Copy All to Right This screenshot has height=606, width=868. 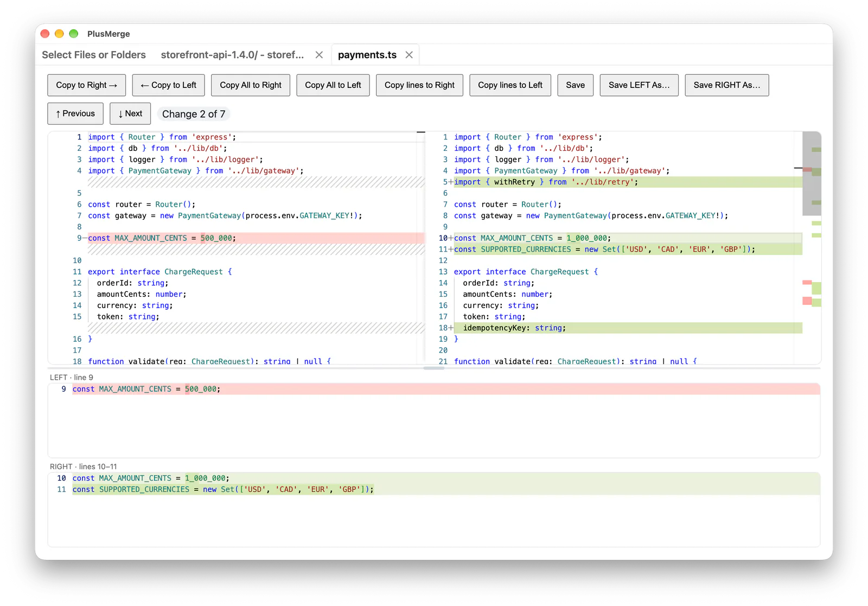[x=251, y=85]
